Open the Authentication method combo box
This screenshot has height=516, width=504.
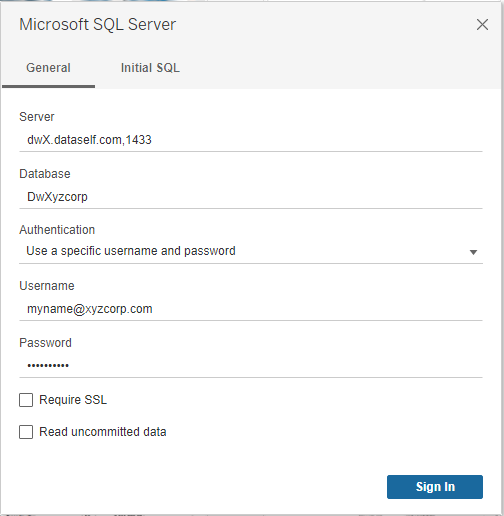click(x=251, y=251)
